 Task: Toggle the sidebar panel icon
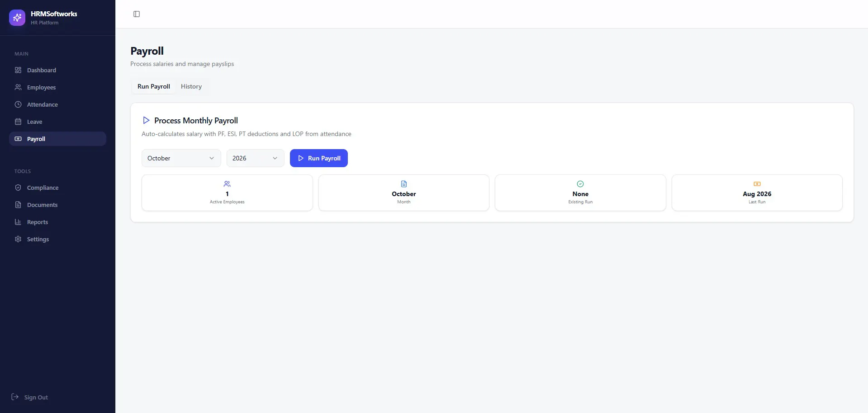tap(137, 14)
